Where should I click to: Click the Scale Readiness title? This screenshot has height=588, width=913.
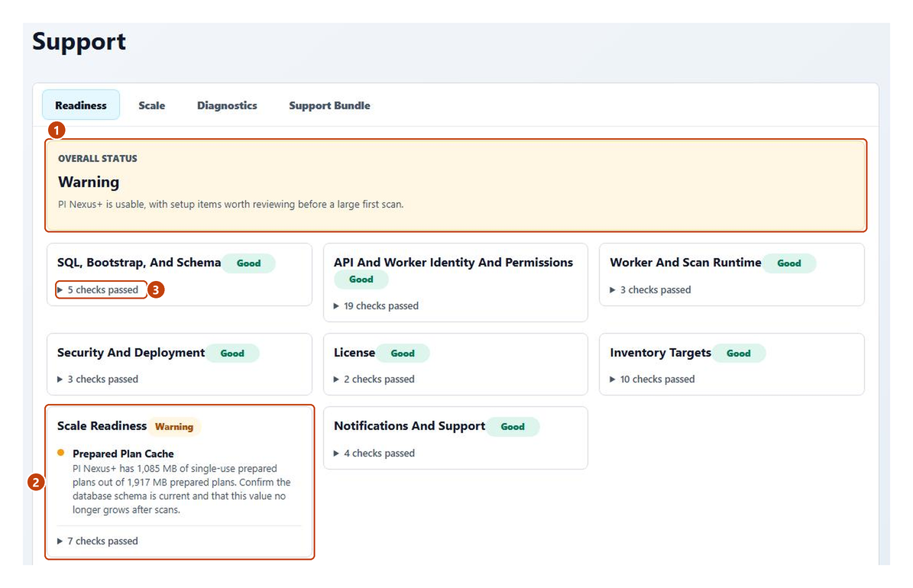102,426
